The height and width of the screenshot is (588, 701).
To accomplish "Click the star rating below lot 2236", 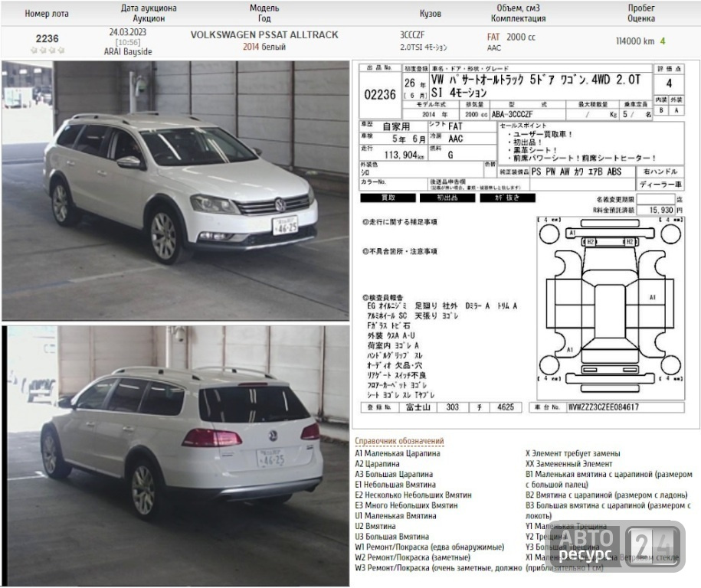I will pyautogui.click(x=47, y=50).
